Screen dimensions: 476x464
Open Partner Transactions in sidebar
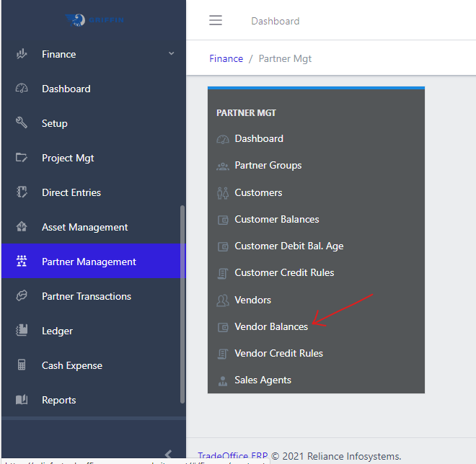(87, 296)
